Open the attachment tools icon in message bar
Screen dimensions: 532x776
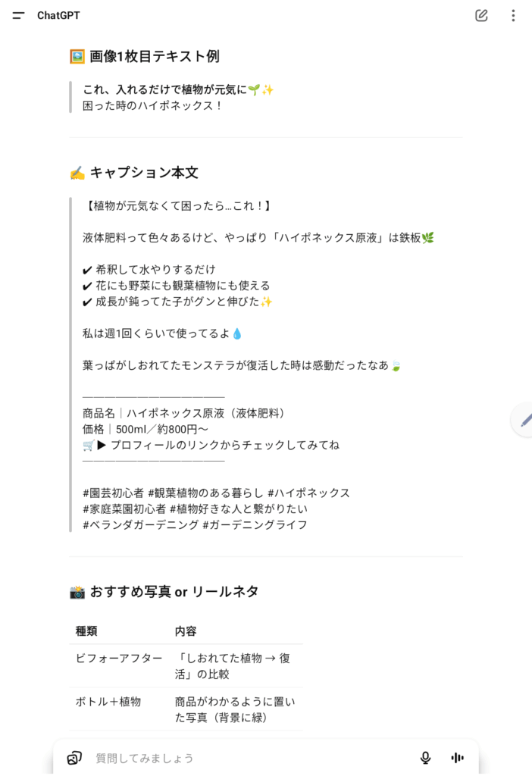[x=74, y=758]
